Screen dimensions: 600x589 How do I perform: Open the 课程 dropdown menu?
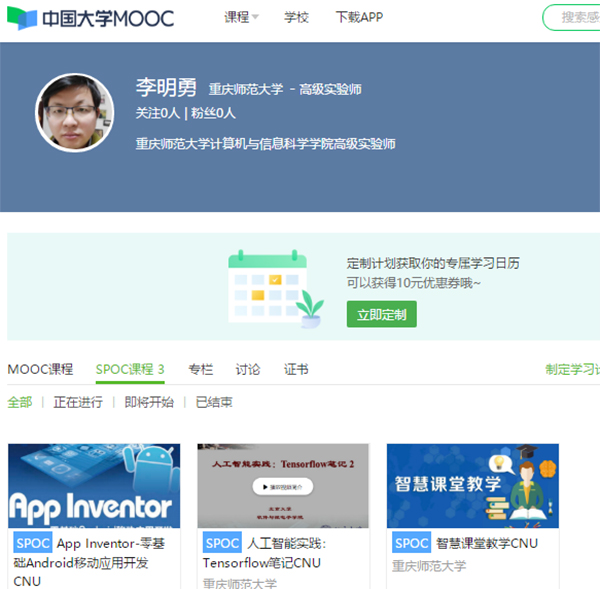241,17
